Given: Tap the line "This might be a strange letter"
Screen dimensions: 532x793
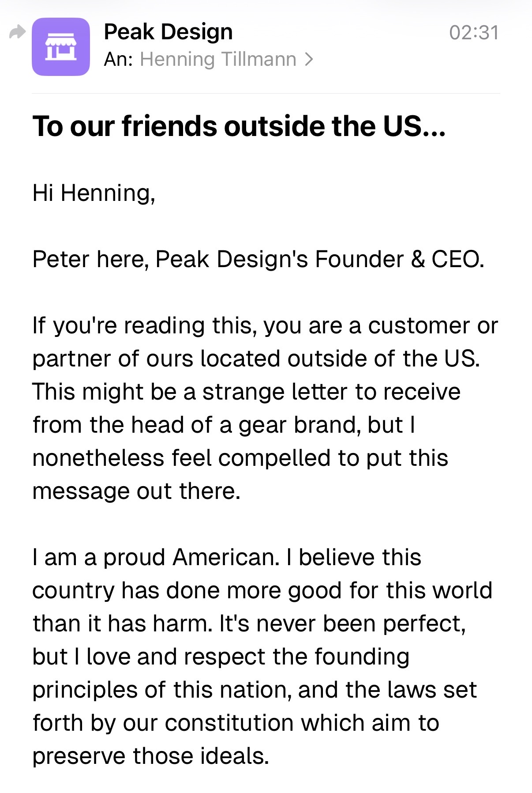Looking at the screenshot, I should coord(246,392).
